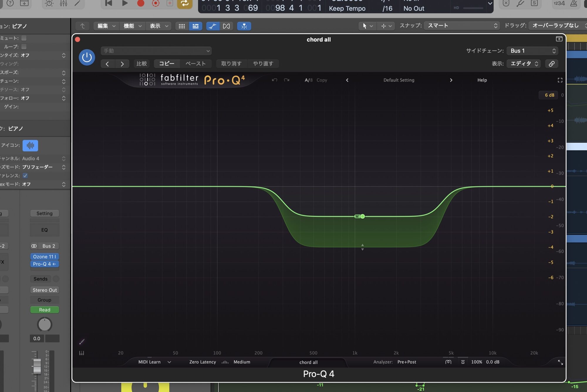Toggle the Smart Controls dial icon
Viewport: 587px width, 392px height.
coord(49,3)
